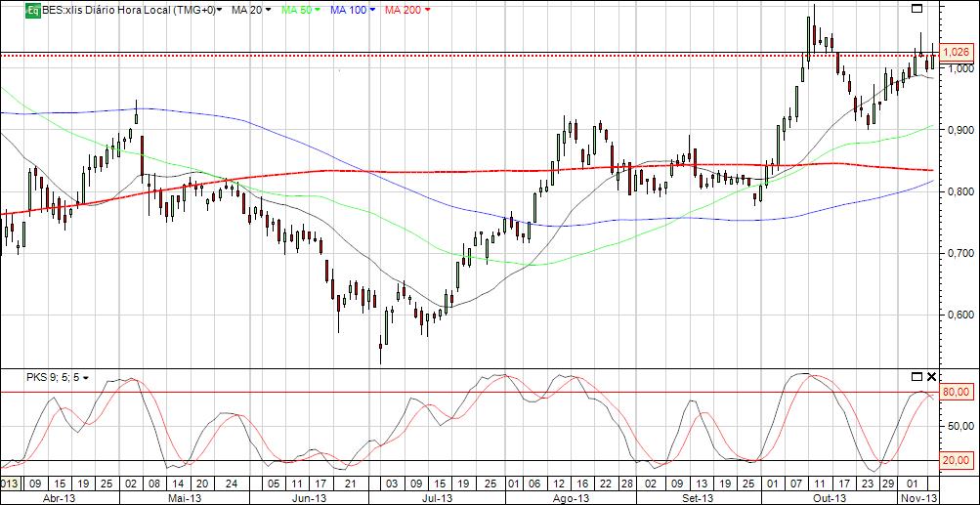Select Jun-13 on the time axis

click(x=309, y=498)
